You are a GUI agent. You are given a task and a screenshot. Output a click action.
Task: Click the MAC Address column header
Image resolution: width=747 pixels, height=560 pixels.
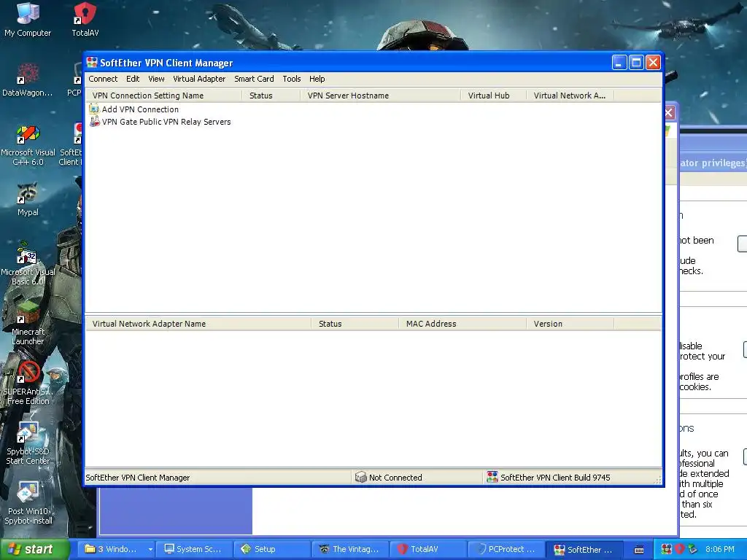(x=462, y=324)
